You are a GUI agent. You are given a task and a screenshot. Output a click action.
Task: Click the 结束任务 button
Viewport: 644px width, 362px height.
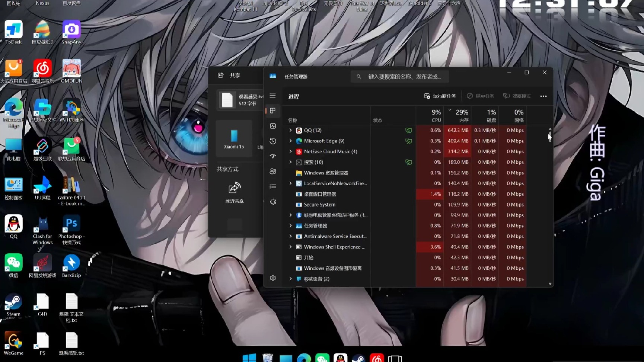click(x=480, y=96)
